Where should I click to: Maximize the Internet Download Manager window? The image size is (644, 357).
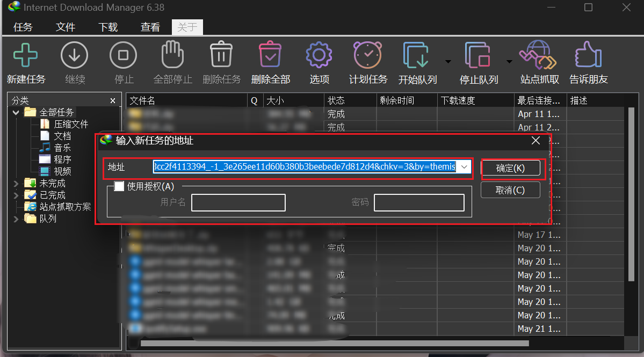coord(588,8)
